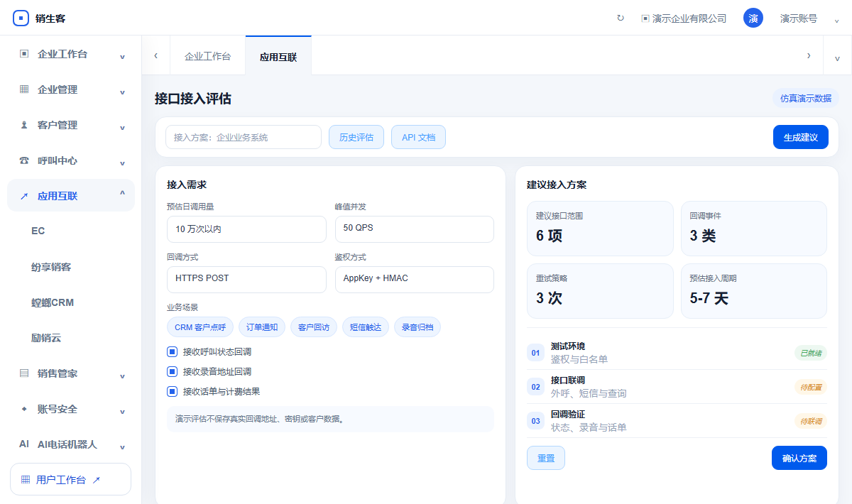Click the 待配置 status tag
This screenshot has height=504, width=852.
click(810, 387)
